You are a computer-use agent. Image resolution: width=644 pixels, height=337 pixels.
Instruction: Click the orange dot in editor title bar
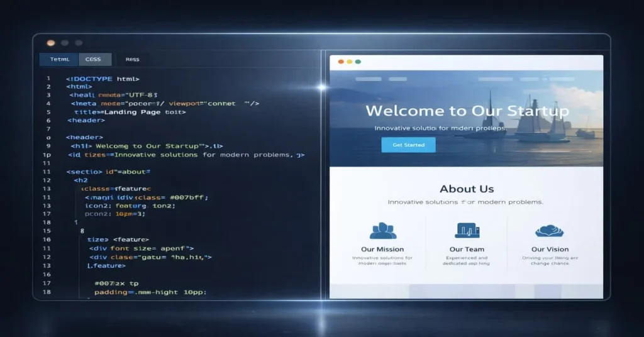51,43
